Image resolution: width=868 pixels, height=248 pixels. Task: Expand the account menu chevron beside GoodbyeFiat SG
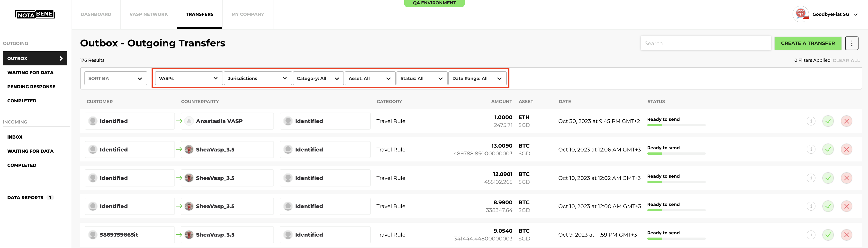click(856, 15)
